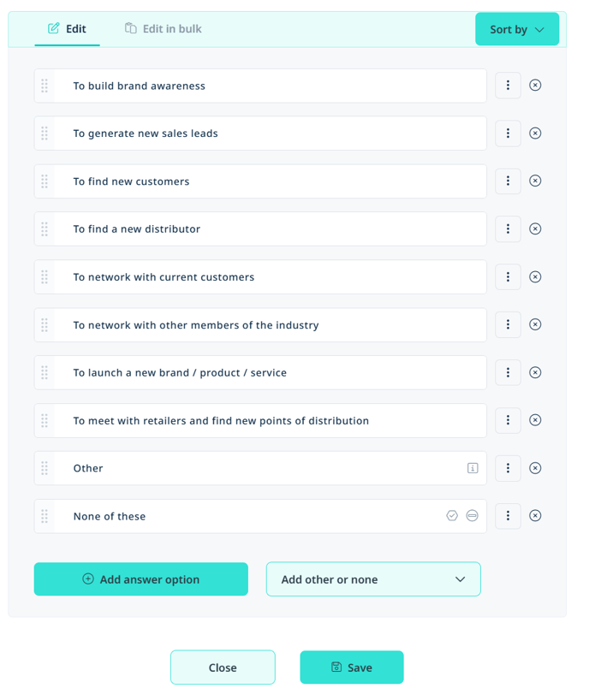Image resolution: width=589 pixels, height=700 pixels.
Task: Switch to the Edit in bulk tab
Action: pos(163,28)
